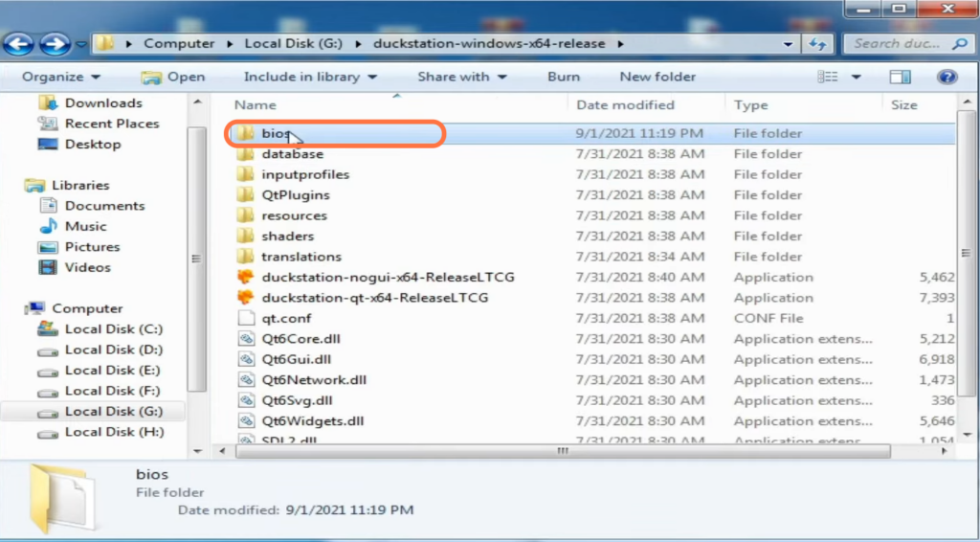Select the Qt6Widgets.dll file icon

click(246, 421)
